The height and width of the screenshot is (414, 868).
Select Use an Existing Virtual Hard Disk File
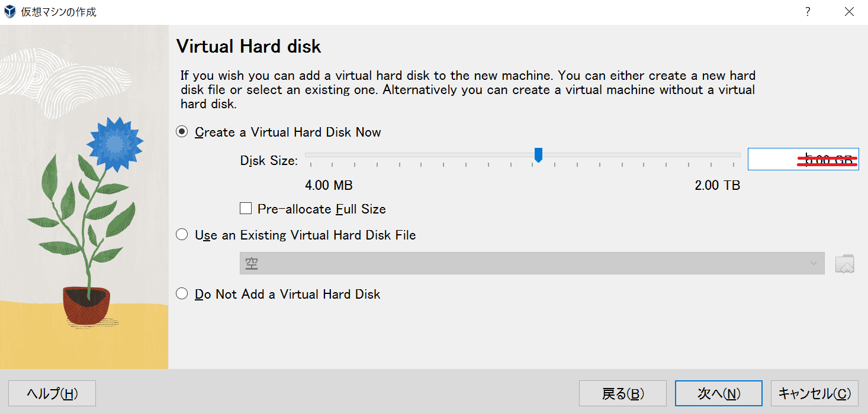point(182,235)
